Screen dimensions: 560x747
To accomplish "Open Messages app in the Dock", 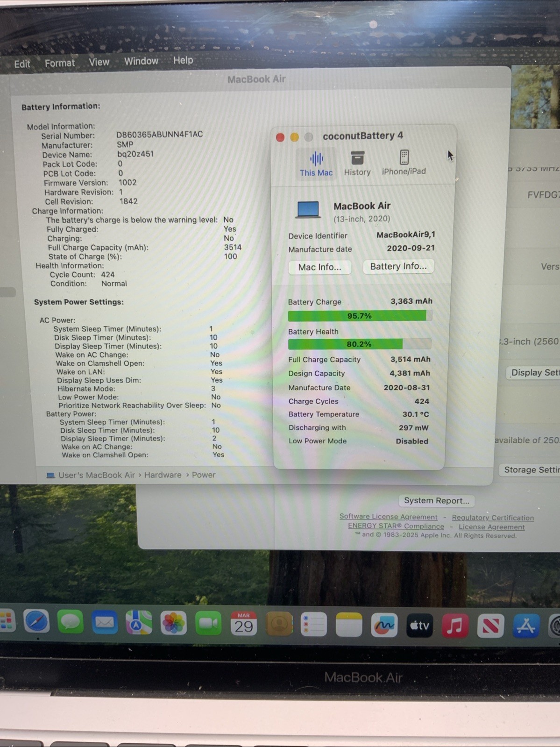I will coord(71,622).
